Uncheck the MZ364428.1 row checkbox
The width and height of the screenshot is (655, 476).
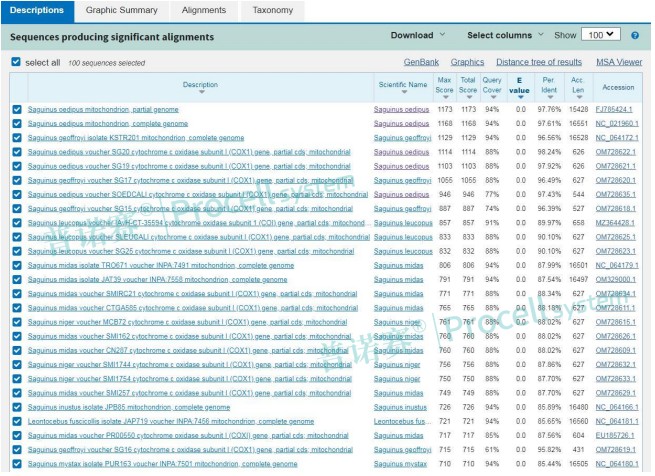(17, 223)
